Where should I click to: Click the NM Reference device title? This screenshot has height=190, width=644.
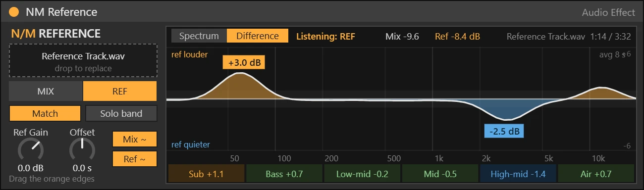tap(61, 12)
